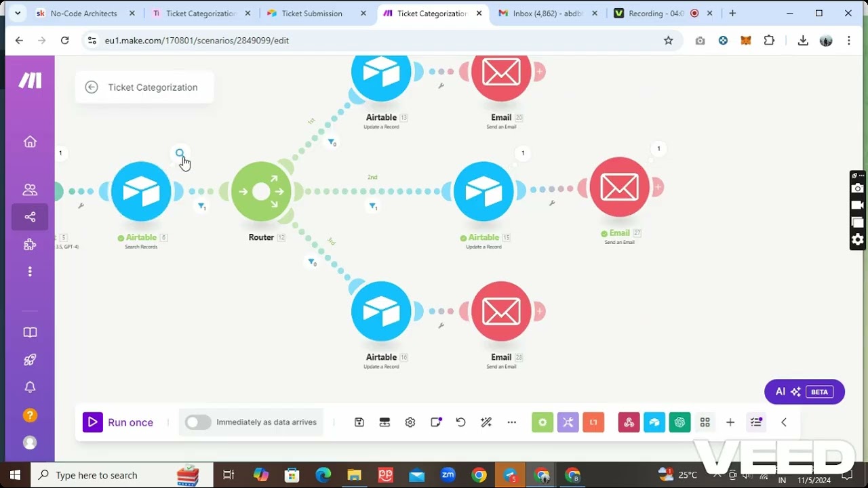Open the Templates puzzle icon in sidebar

pyautogui.click(x=30, y=245)
